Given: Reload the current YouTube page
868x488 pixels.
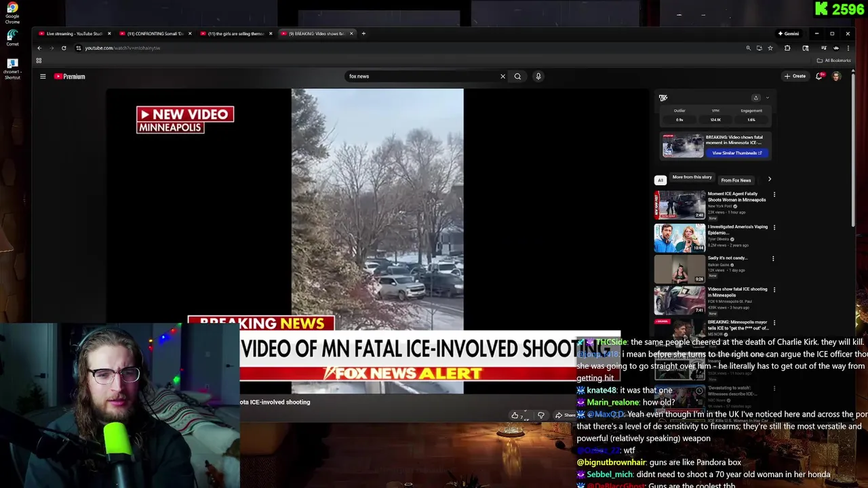Looking at the screenshot, I should [64, 48].
